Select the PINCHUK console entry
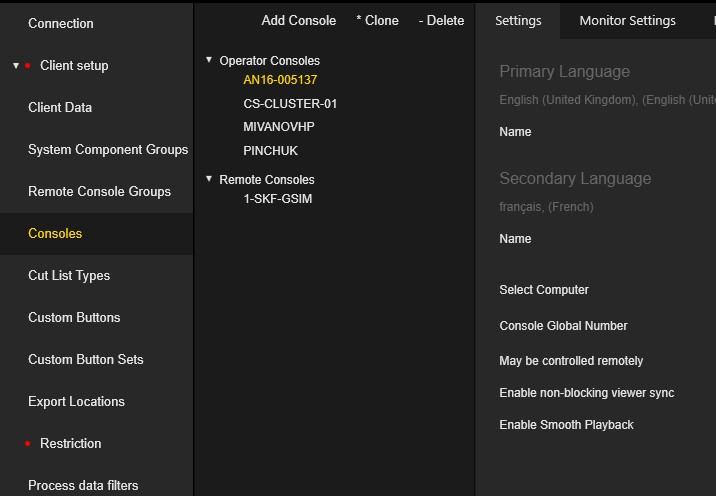This screenshot has width=716, height=496. [x=270, y=151]
